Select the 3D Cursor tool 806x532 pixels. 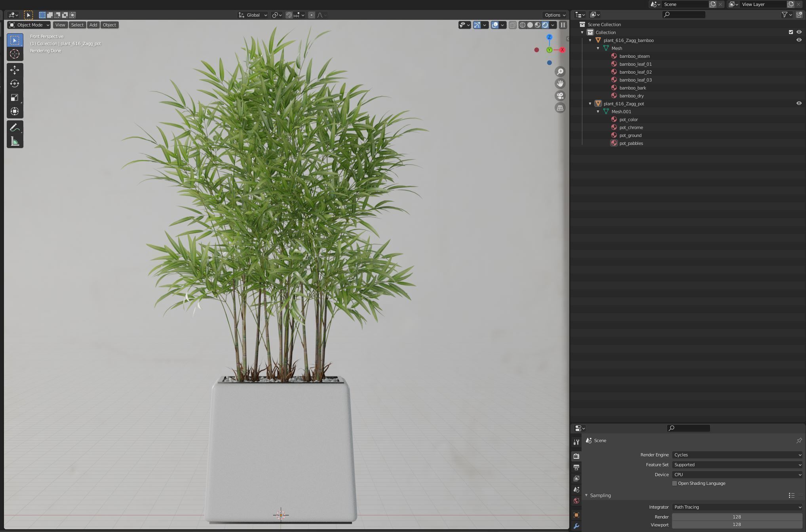coord(15,54)
